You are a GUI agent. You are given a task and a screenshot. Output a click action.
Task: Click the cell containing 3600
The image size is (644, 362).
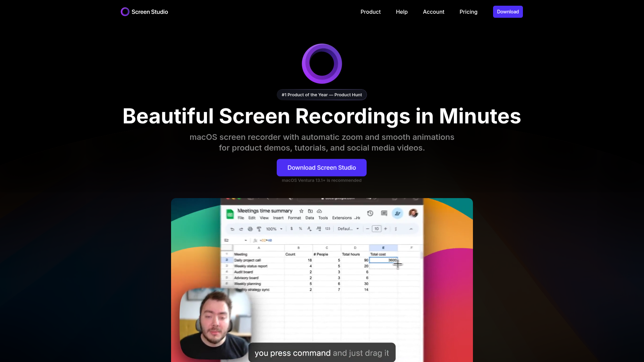coord(383,260)
